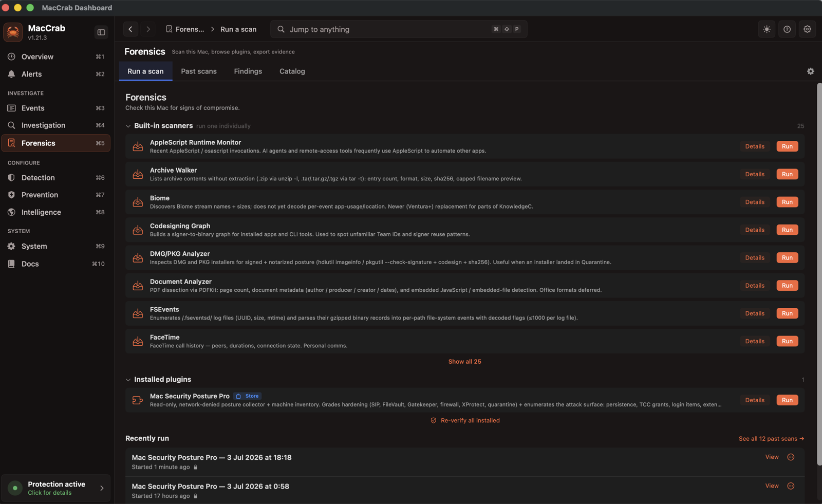The image size is (822, 504).
Task: Click the search magnifier icon
Action: pos(281,29)
